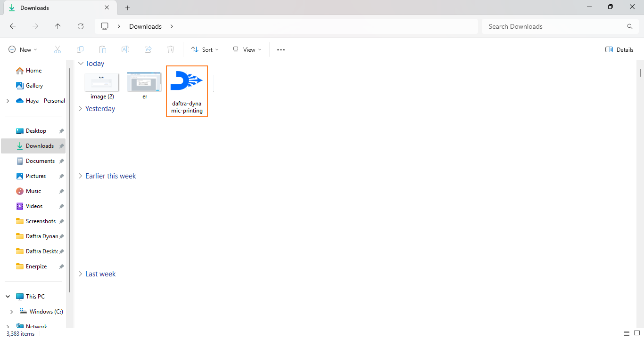Switch to details list view icon in status bar
644x339 pixels.
pos(627,333)
